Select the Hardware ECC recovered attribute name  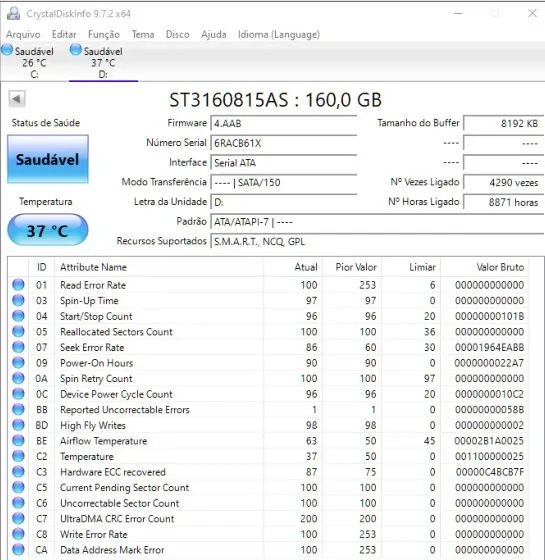[113, 472]
